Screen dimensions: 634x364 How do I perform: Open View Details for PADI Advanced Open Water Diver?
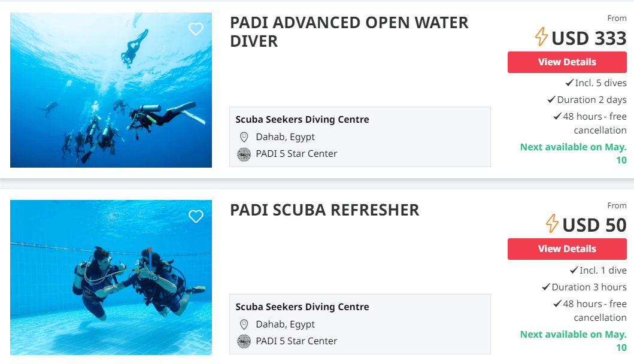pyautogui.click(x=567, y=62)
